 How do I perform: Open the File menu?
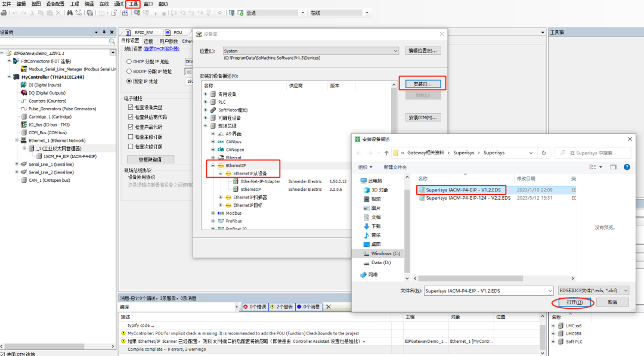[x=6, y=4]
